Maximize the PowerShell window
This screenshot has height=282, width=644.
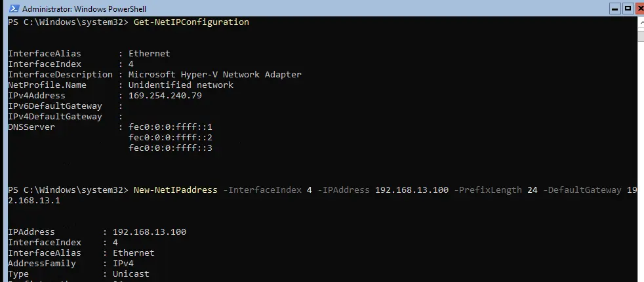pyautogui.click(x=627, y=9)
